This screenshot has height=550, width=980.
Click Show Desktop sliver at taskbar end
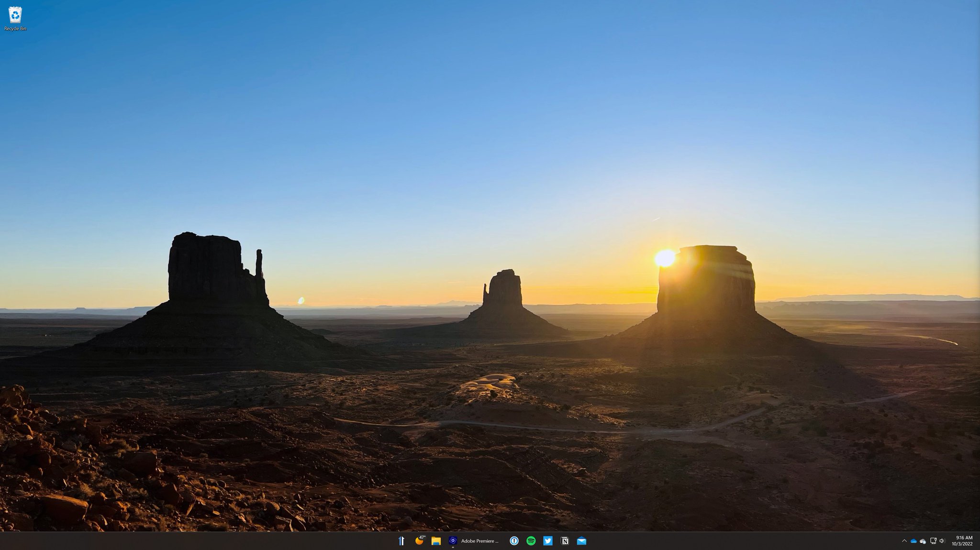[x=978, y=541]
